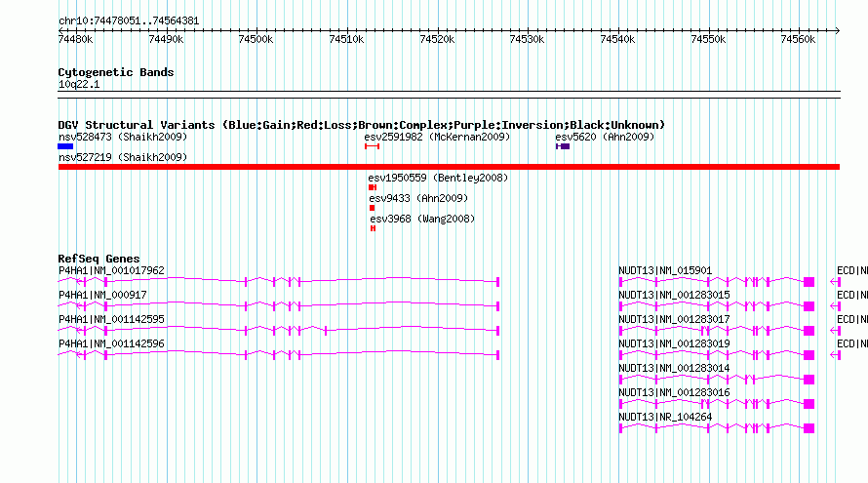
Task: Open the esv5620 (Ahn2009) label
Action: (605, 137)
